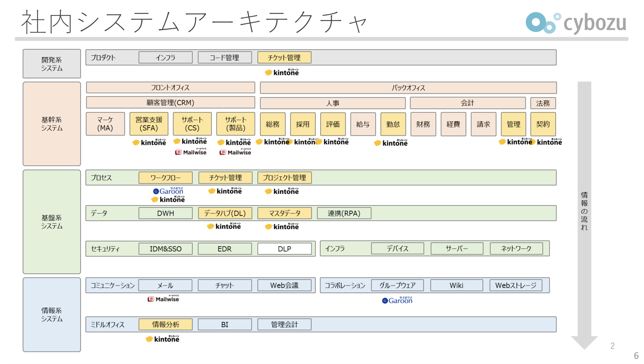Click the 連携(RPA) box
The image size is (644, 364).
click(344, 213)
